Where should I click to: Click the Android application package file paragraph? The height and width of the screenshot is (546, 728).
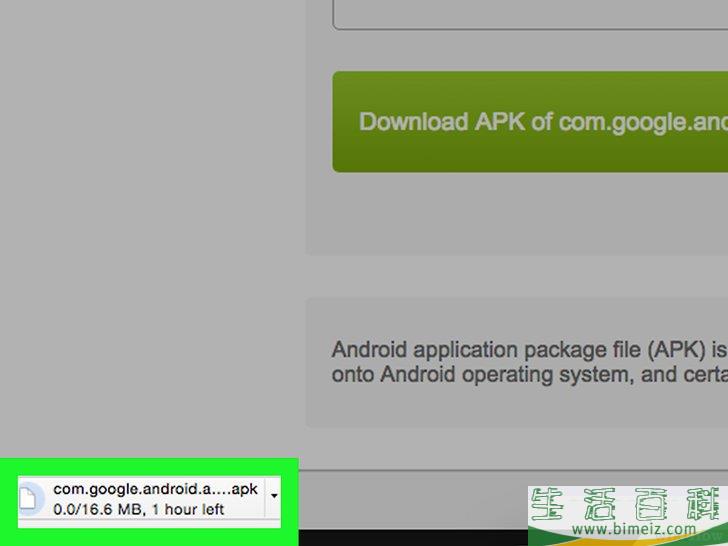pos(529,362)
